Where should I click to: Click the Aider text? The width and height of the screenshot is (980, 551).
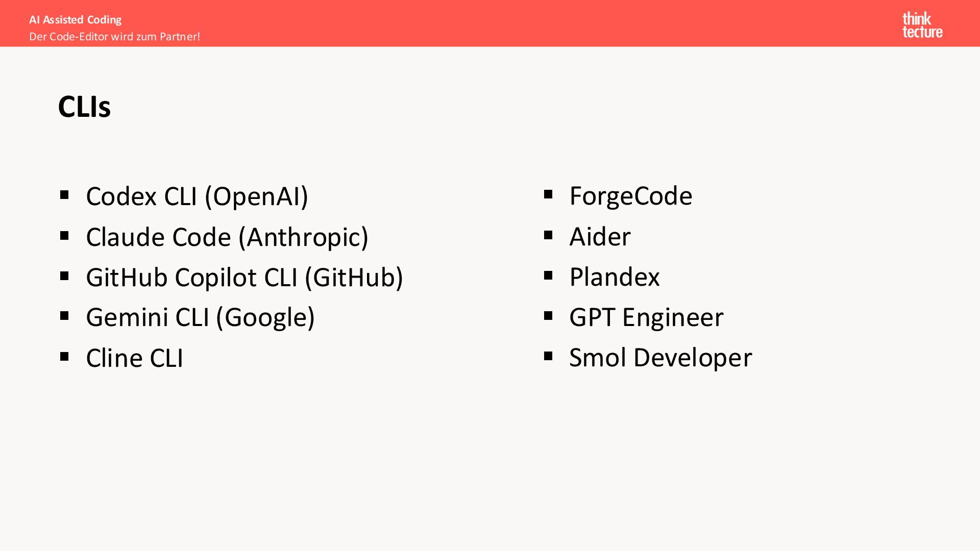pos(600,237)
